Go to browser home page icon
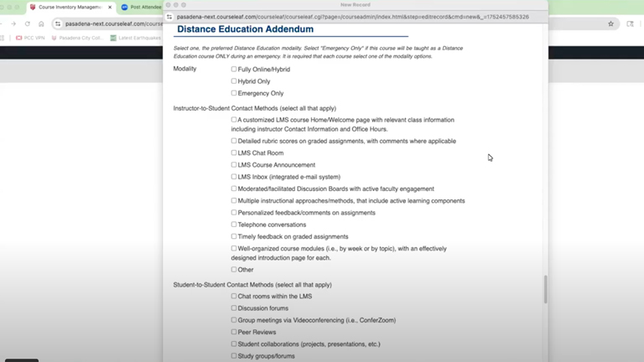Screen dimensions: 644x362 (x=41, y=23)
